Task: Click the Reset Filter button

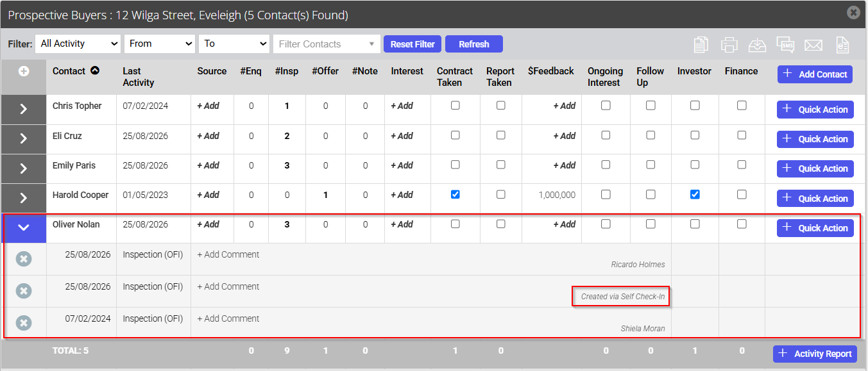Action: pyautogui.click(x=413, y=44)
